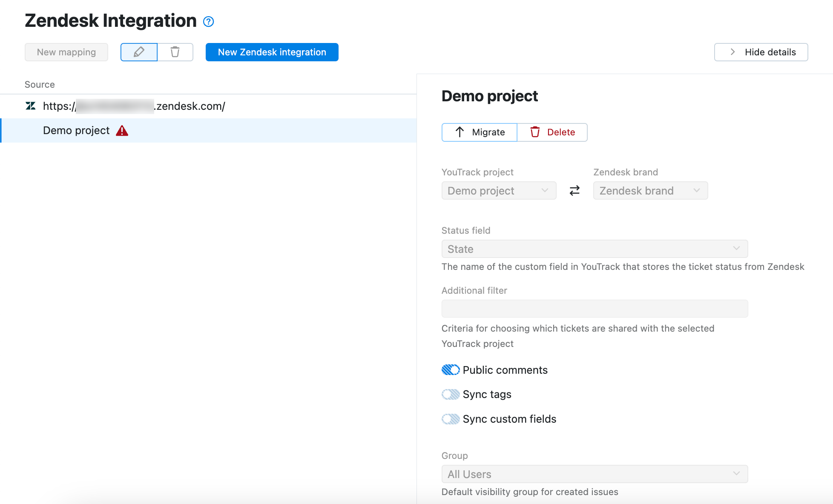Click the New Zendesk integration button
The width and height of the screenshot is (833, 504).
271,52
